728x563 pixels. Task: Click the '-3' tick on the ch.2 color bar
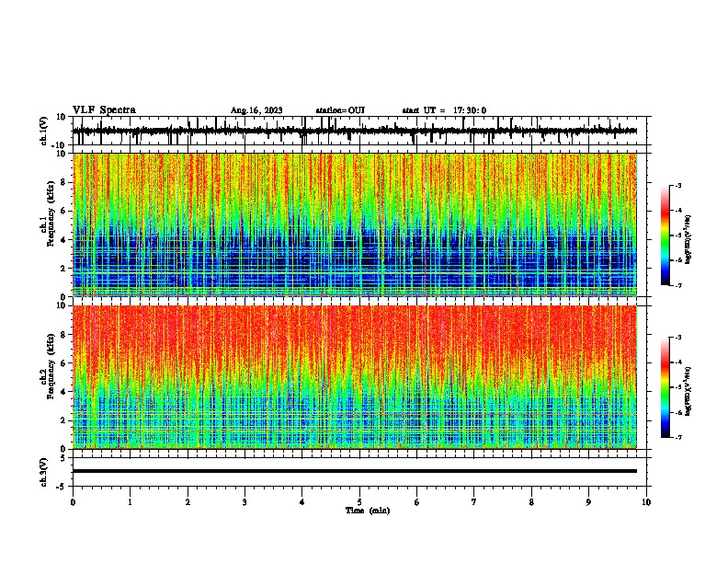pyautogui.click(x=678, y=338)
